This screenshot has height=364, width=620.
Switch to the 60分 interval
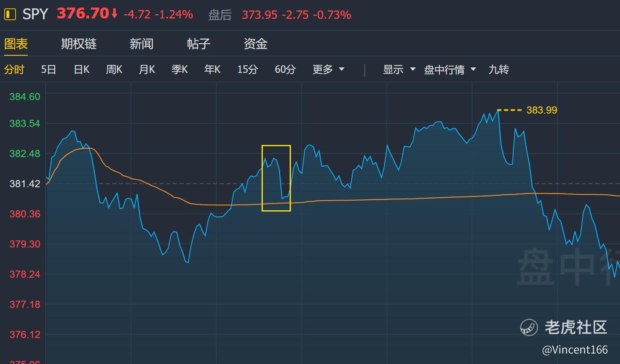(285, 69)
